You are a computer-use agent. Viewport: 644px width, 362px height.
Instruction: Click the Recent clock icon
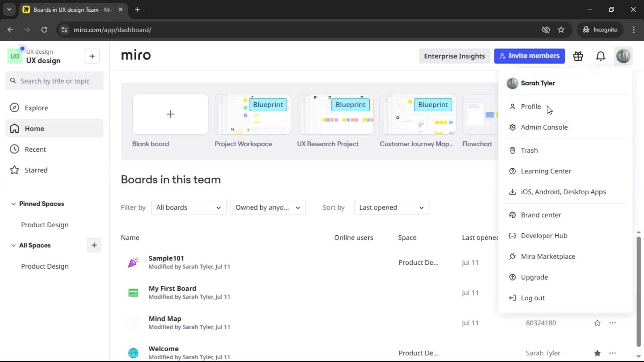(14, 149)
